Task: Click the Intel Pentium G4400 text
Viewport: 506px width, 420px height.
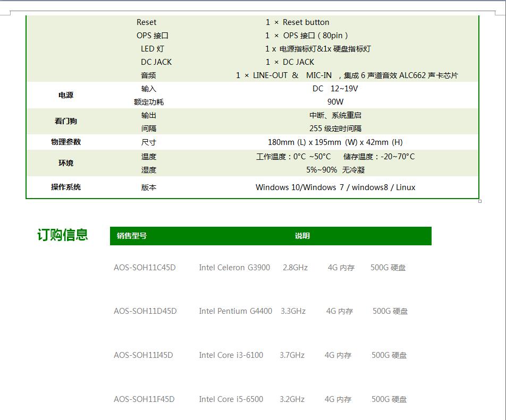Action: (x=235, y=311)
